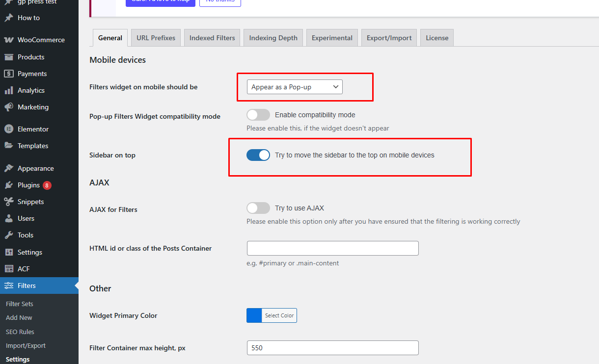
Task: Click the Plugins plug icon
Action: tap(8, 185)
